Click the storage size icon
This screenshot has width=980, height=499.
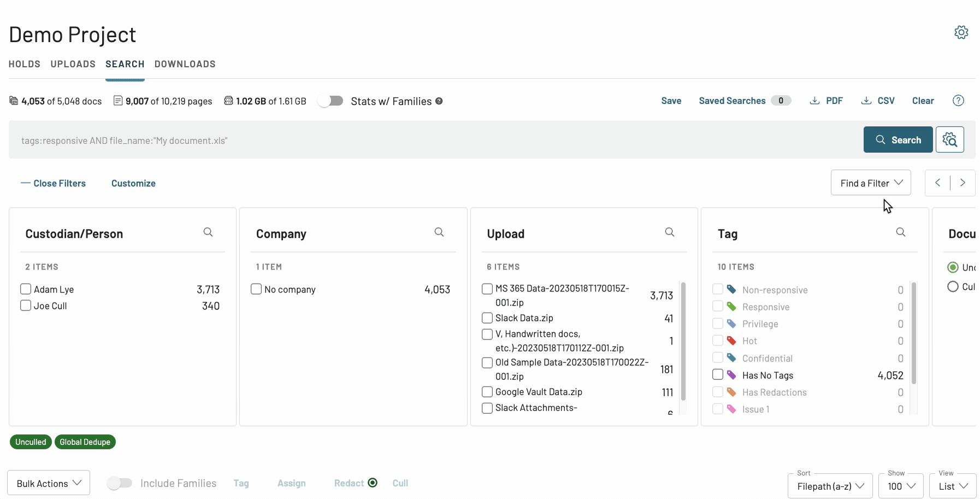pyautogui.click(x=229, y=101)
